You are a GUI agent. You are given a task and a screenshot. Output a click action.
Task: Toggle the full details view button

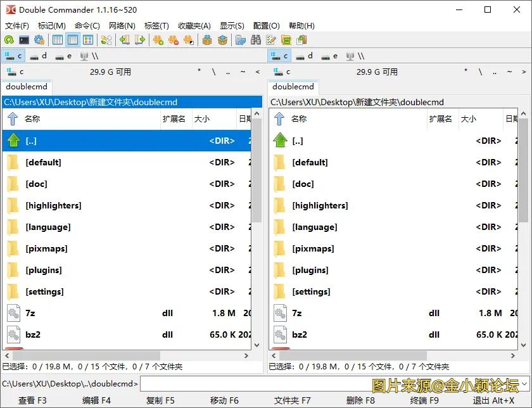73,40
